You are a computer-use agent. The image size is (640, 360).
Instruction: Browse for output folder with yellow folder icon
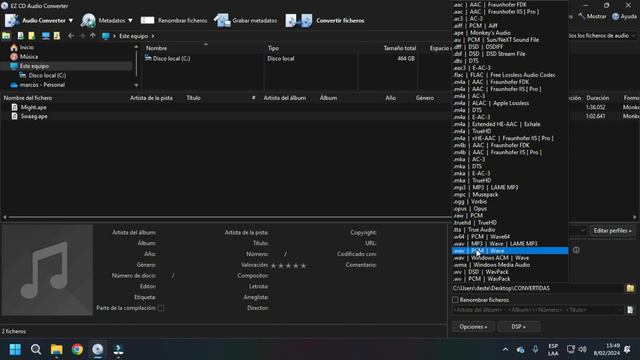pyautogui.click(x=630, y=288)
